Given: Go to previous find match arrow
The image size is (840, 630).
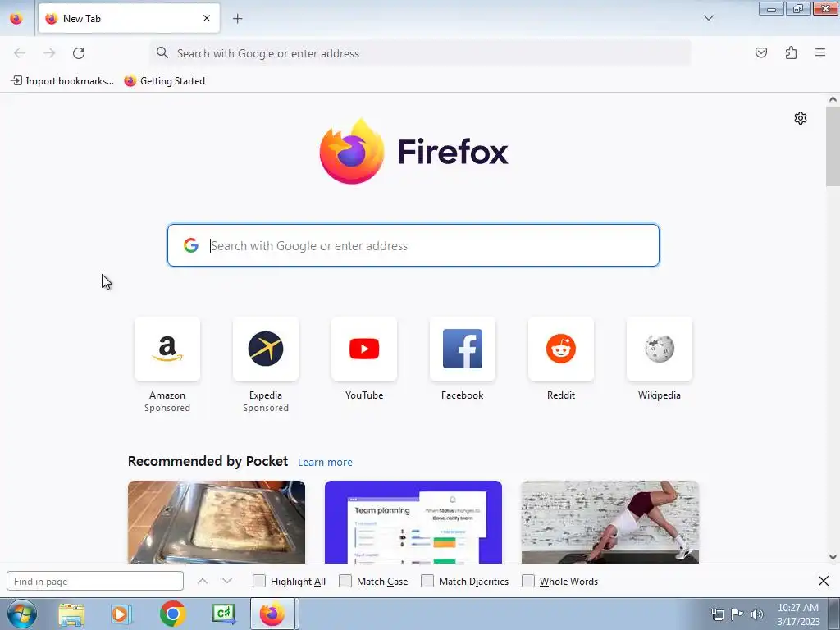Looking at the screenshot, I should [203, 582].
